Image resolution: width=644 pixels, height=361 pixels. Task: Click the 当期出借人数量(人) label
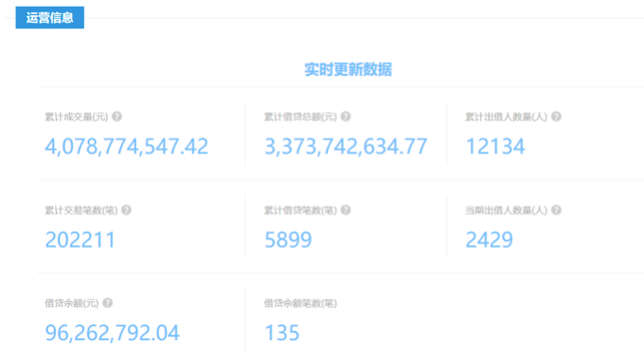[x=506, y=210]
